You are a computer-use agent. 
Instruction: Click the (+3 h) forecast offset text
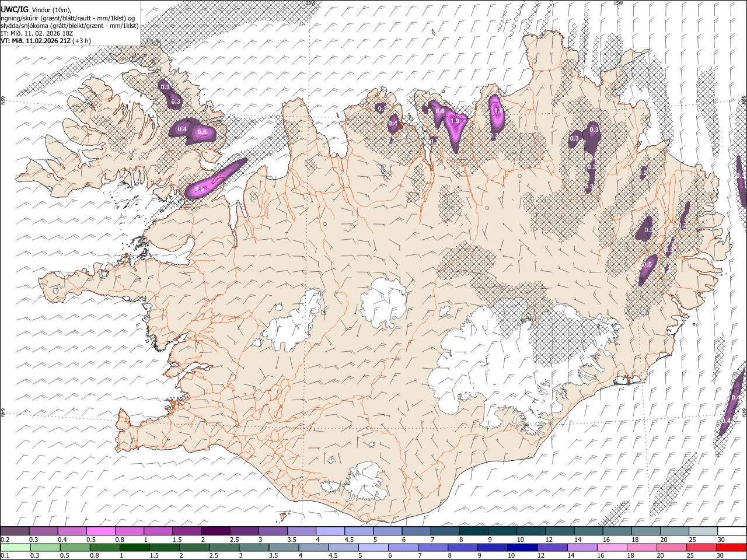[x=82, y=41]
